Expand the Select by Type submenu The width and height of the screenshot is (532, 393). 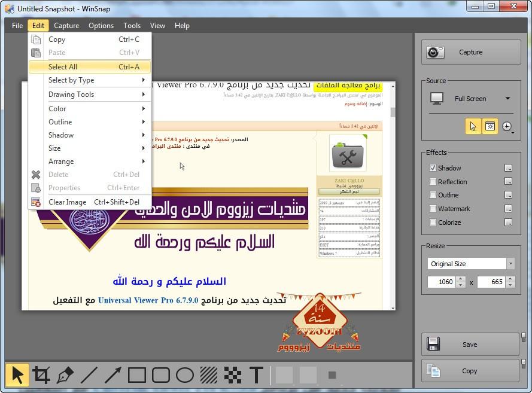coord(90,80)
